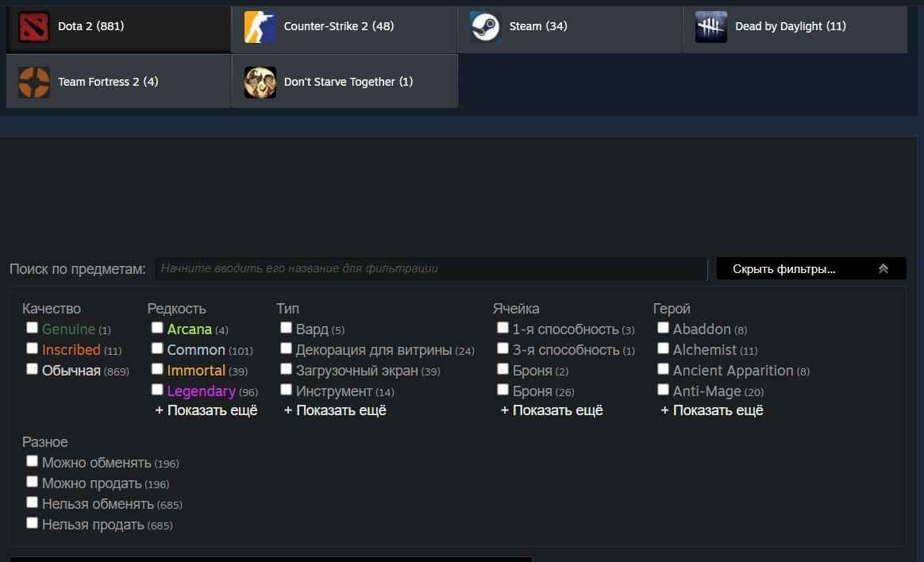Image resolution: width=924 pixels, height=562 pixels.
Task: Check the Вард type filter
Action: pyautogui.click(x=286, y=328)
